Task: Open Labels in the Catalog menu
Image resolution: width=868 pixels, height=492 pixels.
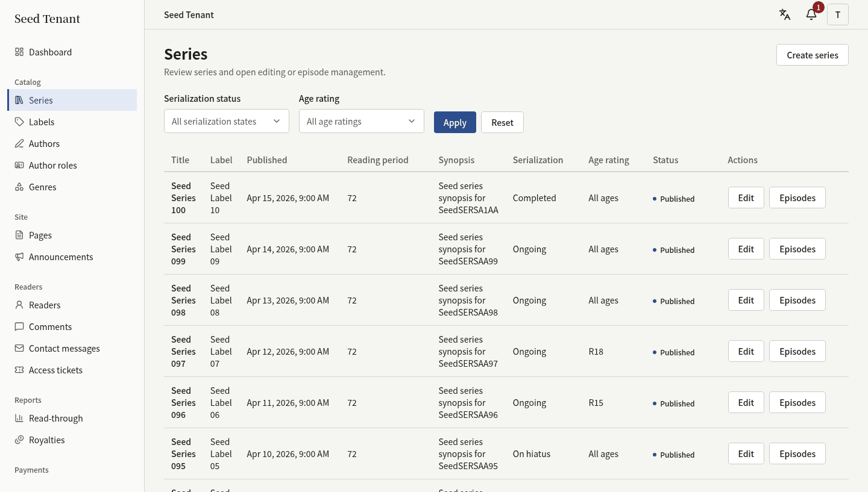Action: (72, 122)
